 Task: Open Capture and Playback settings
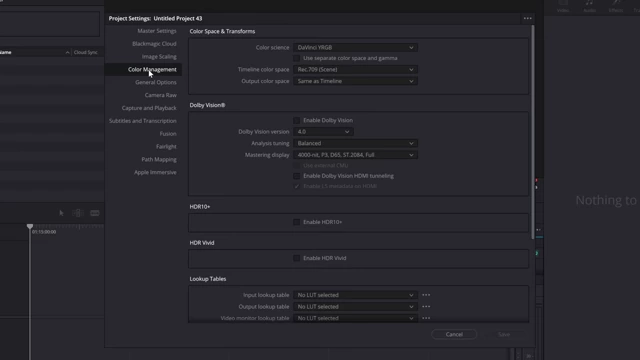[149, 108]
